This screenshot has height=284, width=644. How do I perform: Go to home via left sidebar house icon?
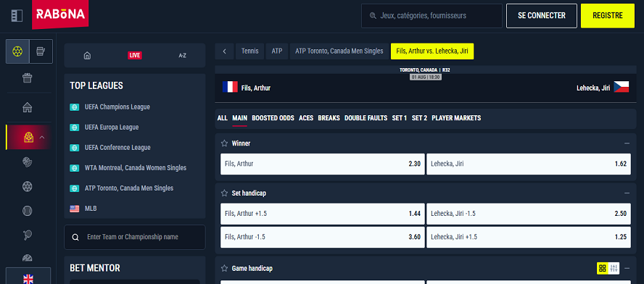coord(27,107)
